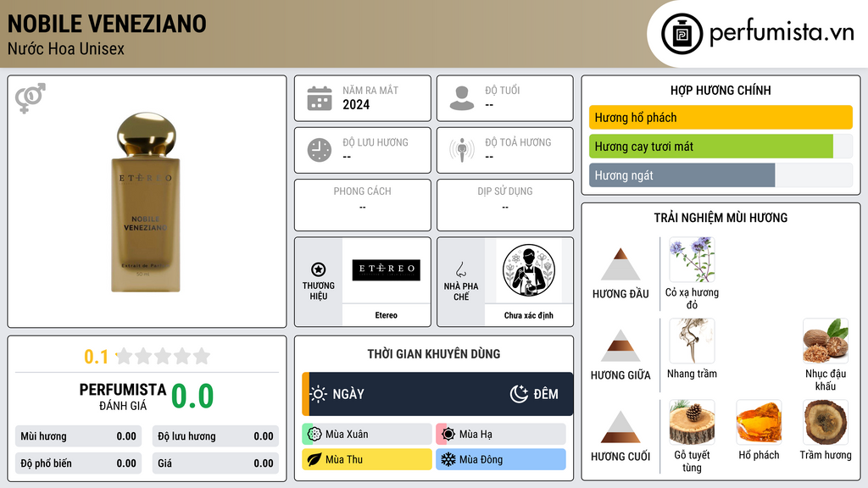This screenshot has width=868, height=488.
Task: Click the NOBILE VENEZIANO title
Action: point(107,25)
